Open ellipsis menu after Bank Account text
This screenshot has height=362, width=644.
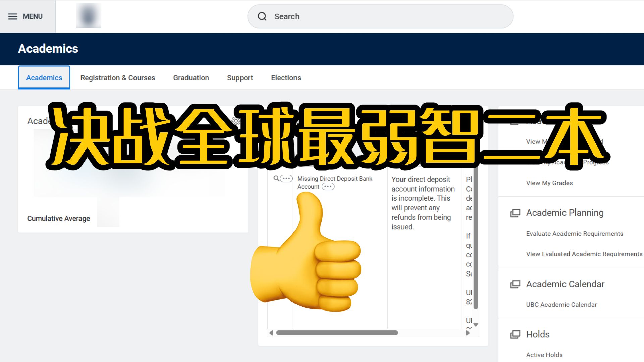point(328,187)
